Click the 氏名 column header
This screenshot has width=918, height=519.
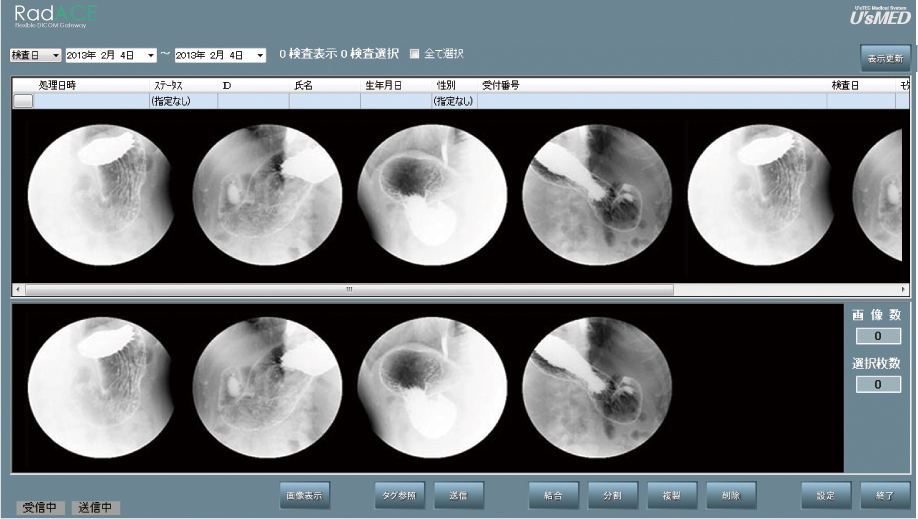pyautogui.click(x=303, y=86)
